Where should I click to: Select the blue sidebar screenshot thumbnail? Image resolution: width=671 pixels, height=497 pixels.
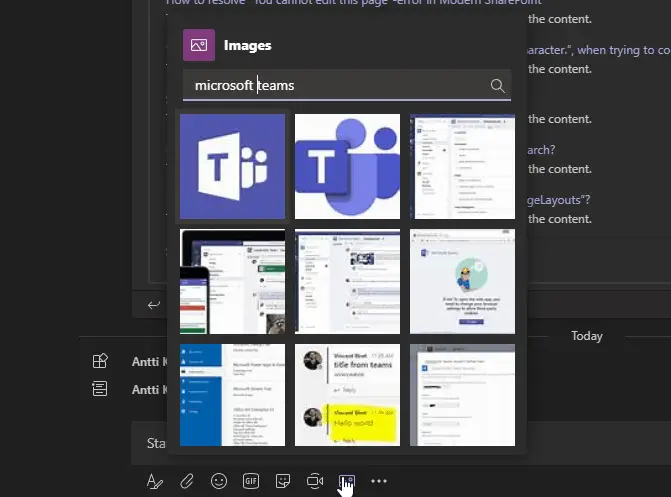[x=232, y=395]
